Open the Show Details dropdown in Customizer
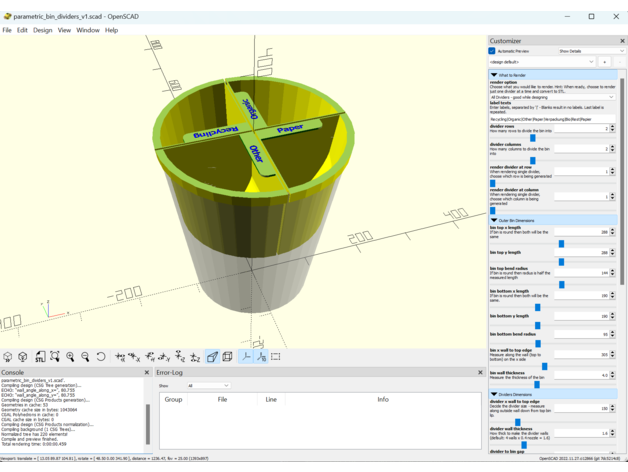 pyautogui.click(x=590, y=51)
